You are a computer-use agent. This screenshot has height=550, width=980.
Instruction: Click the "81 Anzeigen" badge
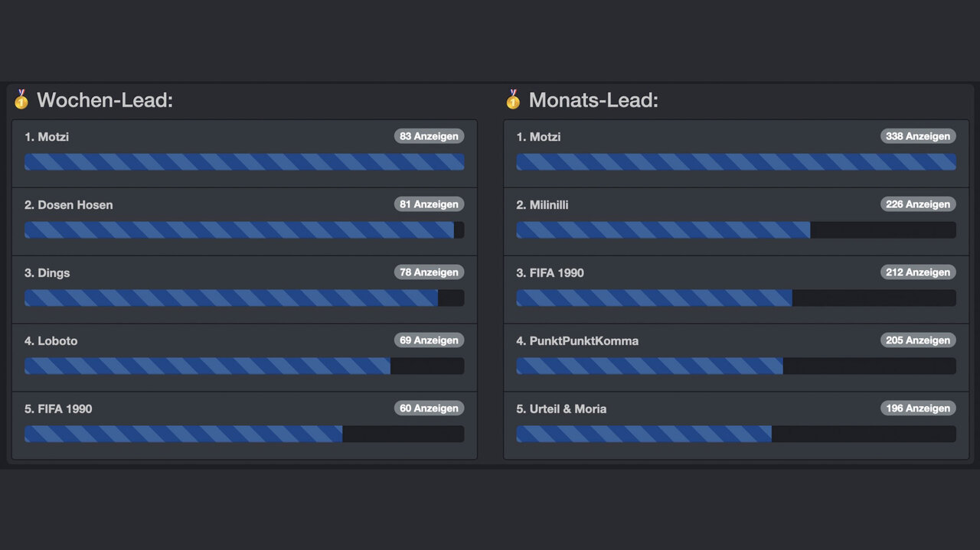(x=429, y=204)
